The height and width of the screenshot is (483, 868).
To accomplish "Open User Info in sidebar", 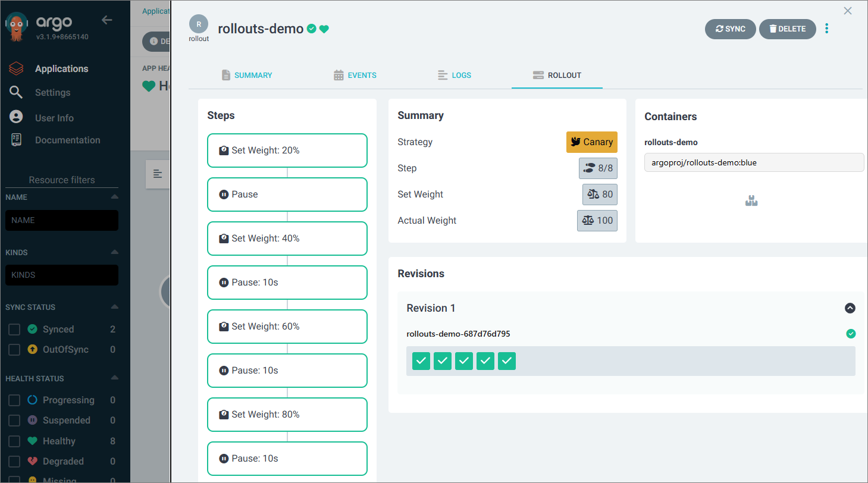I will [54, 118].
